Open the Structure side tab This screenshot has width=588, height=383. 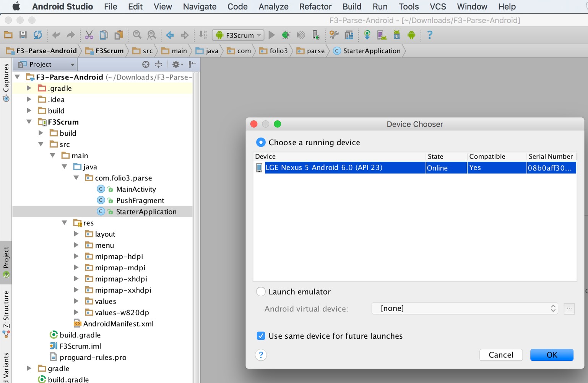point(6,314)
